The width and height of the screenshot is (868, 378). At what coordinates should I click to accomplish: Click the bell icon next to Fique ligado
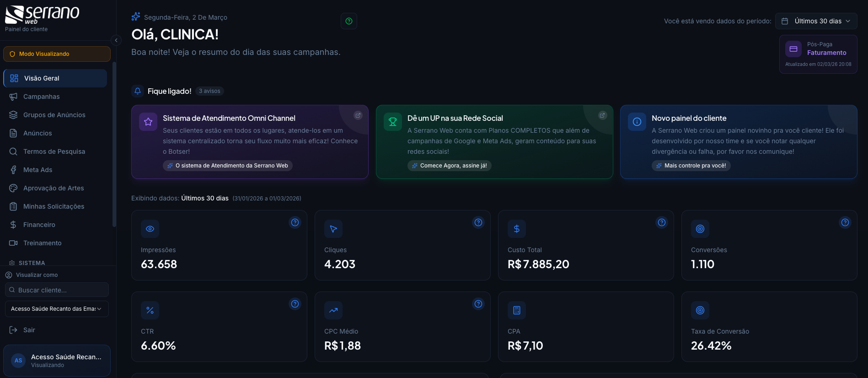[138, 91]
